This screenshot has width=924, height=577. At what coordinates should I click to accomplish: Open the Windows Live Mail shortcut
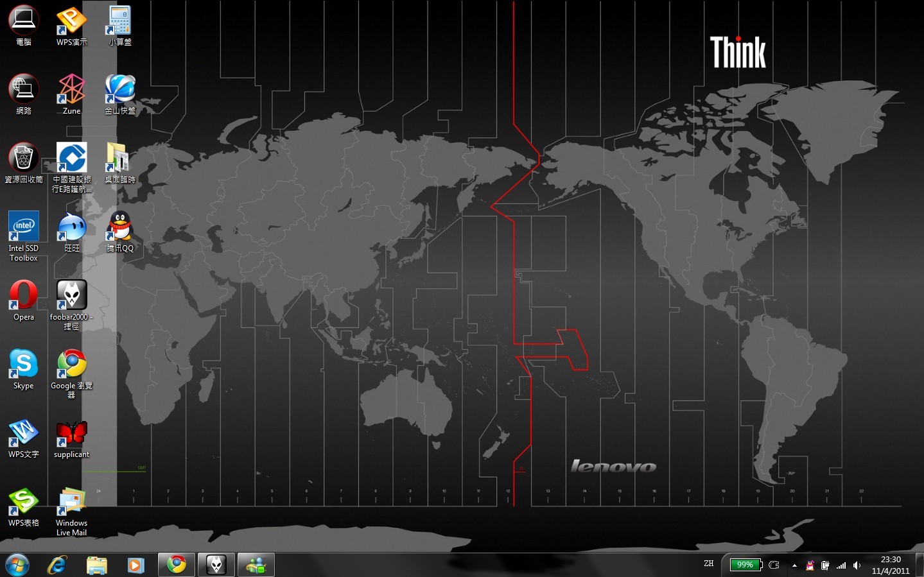(x=71, y=511)
